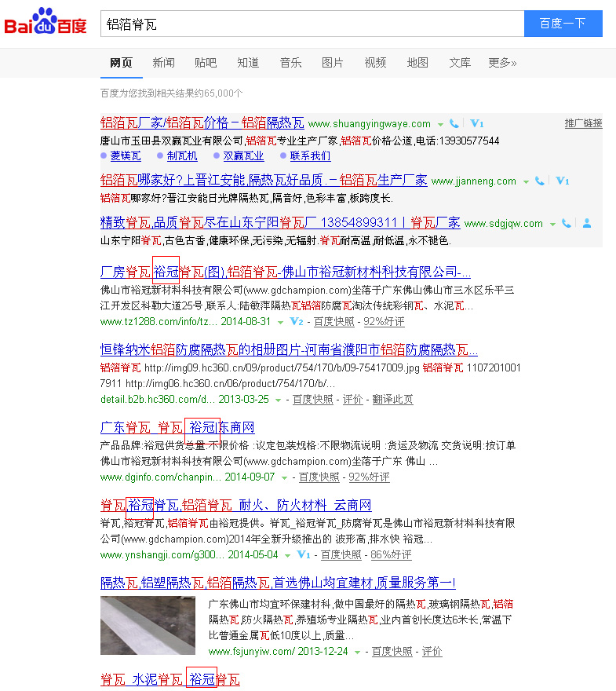The width and height of the screenshot is (616, 691).
Task: Click the phone icon beside www.shuangyingwaye.com
Action: pos(454,124)
